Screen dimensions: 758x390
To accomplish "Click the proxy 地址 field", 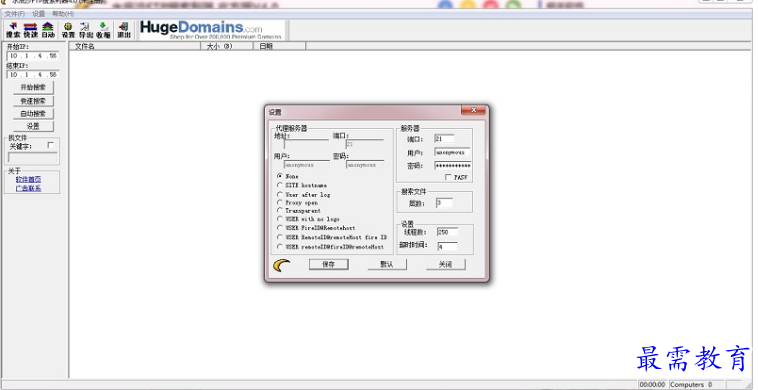I will (306, 144).
